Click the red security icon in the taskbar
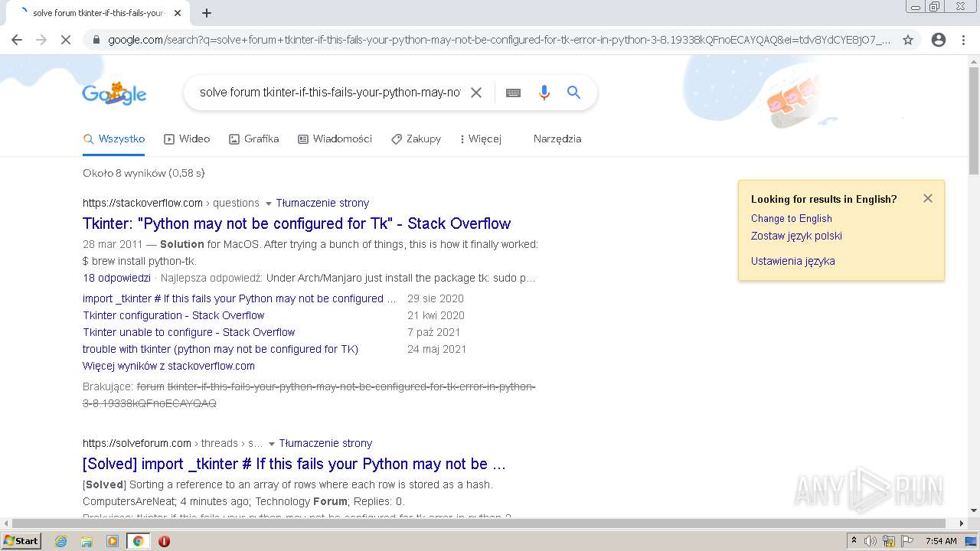This screenshot has width=980, height=551. 164,541
